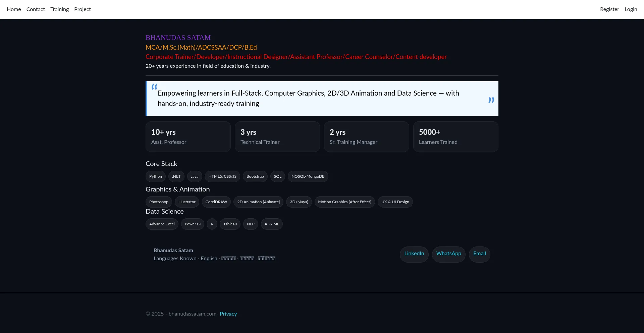644x333 pixels.
Task: Navigate to the Project page
Action: [x=83, y=9]
